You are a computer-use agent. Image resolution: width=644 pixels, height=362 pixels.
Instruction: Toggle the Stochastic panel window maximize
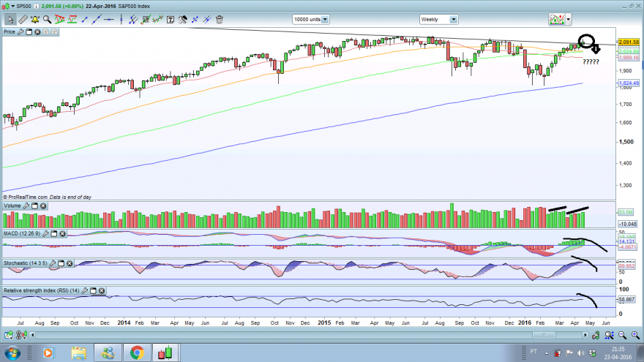61,263
